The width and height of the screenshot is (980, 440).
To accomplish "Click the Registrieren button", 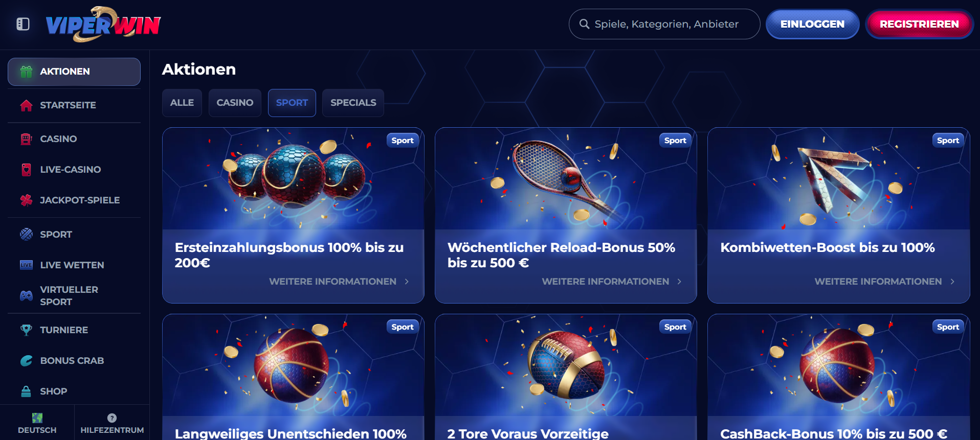I will [x=919, y=24].
